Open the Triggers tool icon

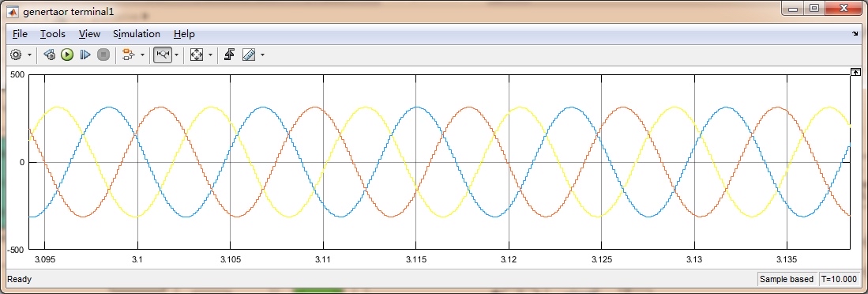[229, 55]
